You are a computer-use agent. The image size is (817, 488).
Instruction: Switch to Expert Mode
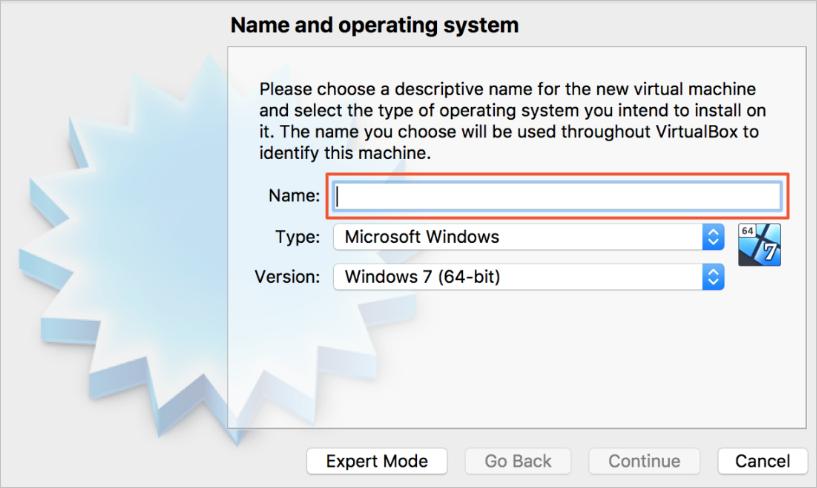[377, 461]
